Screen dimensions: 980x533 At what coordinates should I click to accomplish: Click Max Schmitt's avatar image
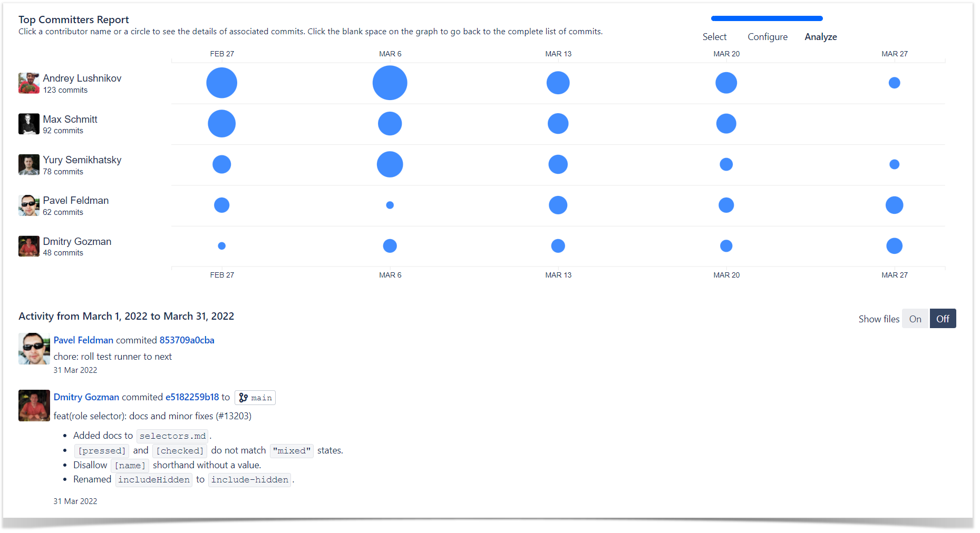pos(28,124)
